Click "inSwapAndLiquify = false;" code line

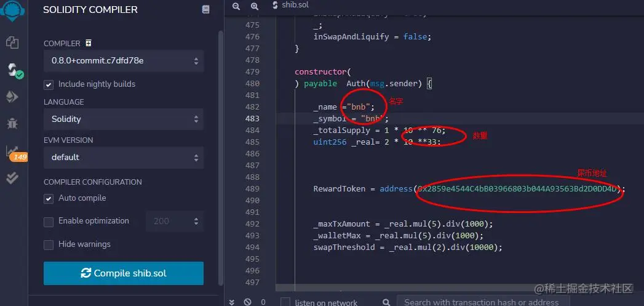[373, 36]
